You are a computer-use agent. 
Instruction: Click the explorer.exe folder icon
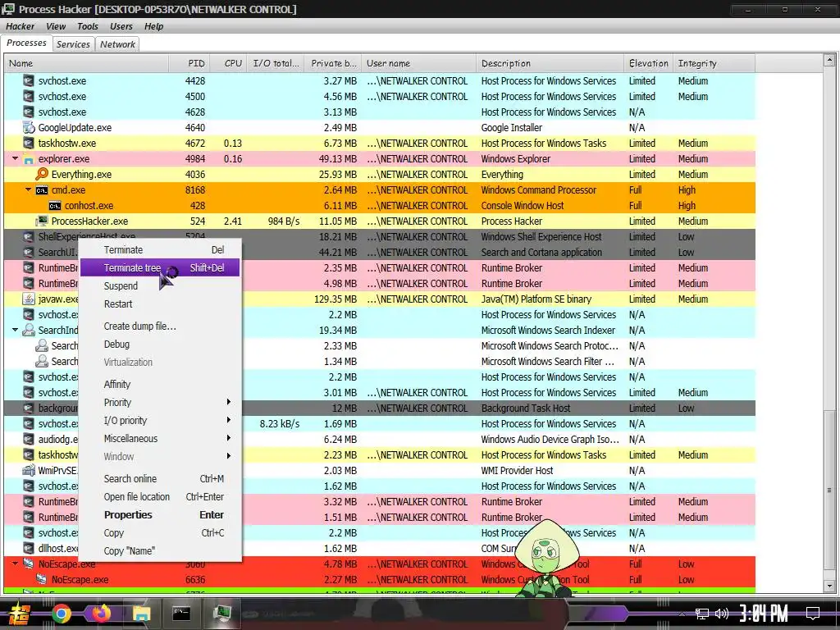29,159
